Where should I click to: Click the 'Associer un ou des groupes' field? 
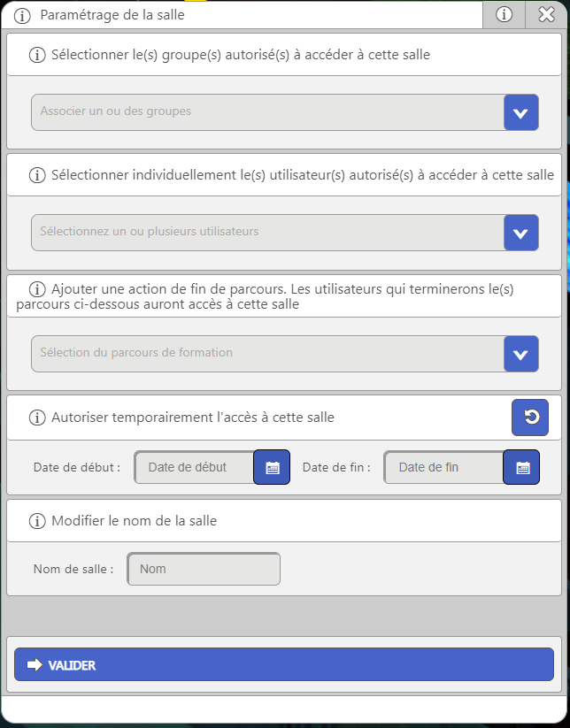(x=267, y=112)
